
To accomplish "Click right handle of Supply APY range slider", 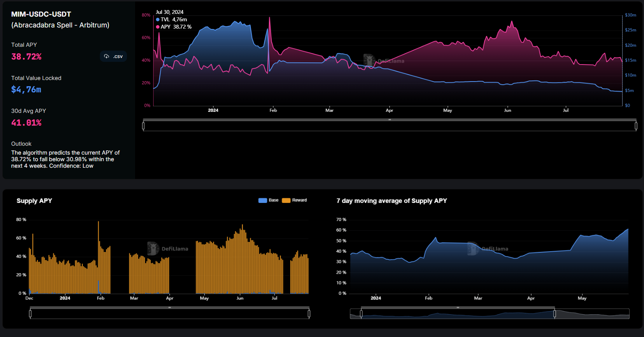I will click(309, 313).
